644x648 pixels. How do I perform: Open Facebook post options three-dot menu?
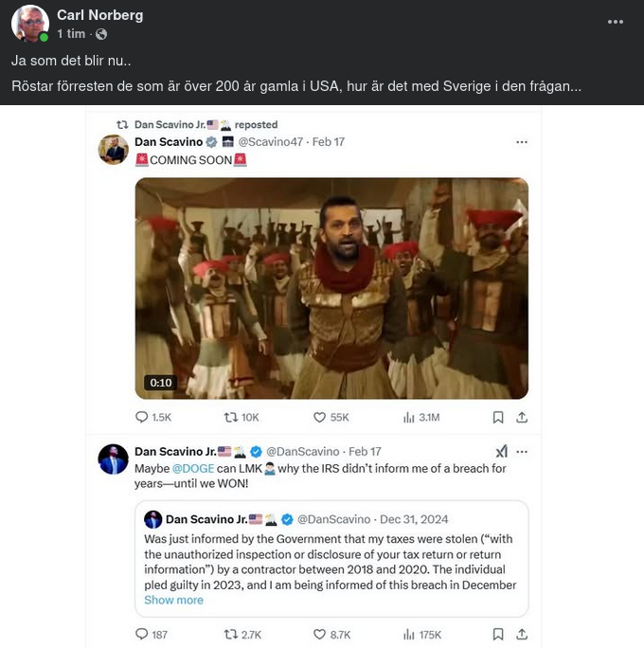click(615, 21)
